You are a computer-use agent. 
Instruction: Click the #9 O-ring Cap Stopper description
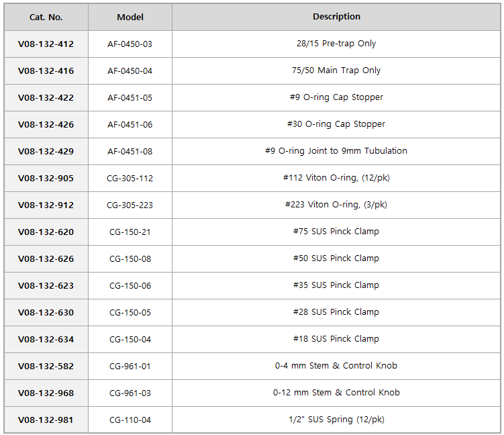(x=336, y=97)
